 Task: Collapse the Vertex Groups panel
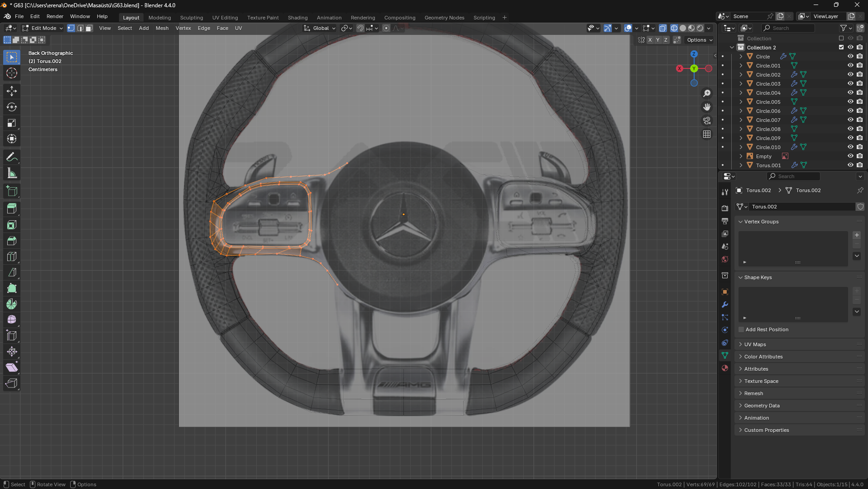[799, 222]
